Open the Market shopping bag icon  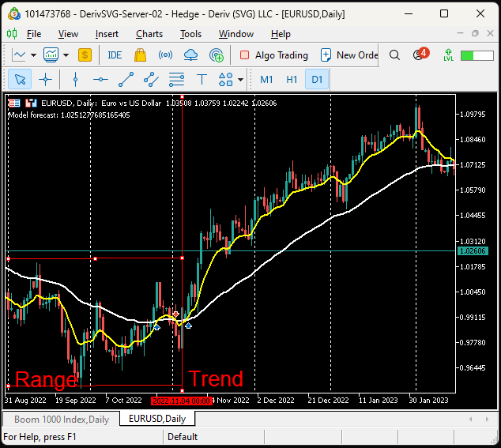pyautogui.click(x=140, y=55)
